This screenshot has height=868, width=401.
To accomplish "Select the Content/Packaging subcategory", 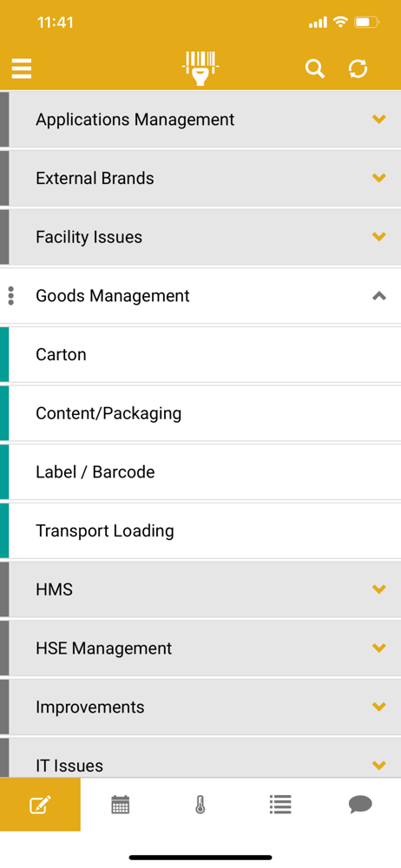I will click(x=200, y=413).
